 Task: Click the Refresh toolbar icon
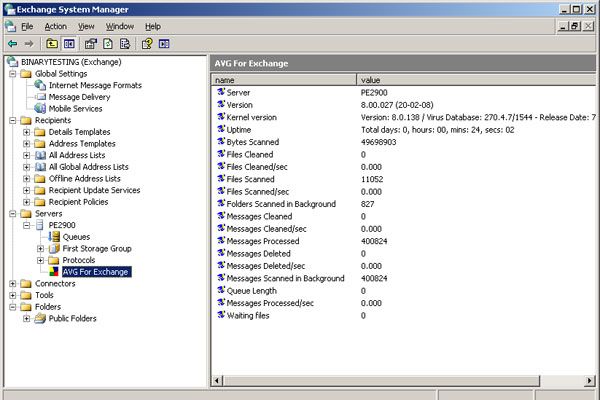(x=108, y=44)
